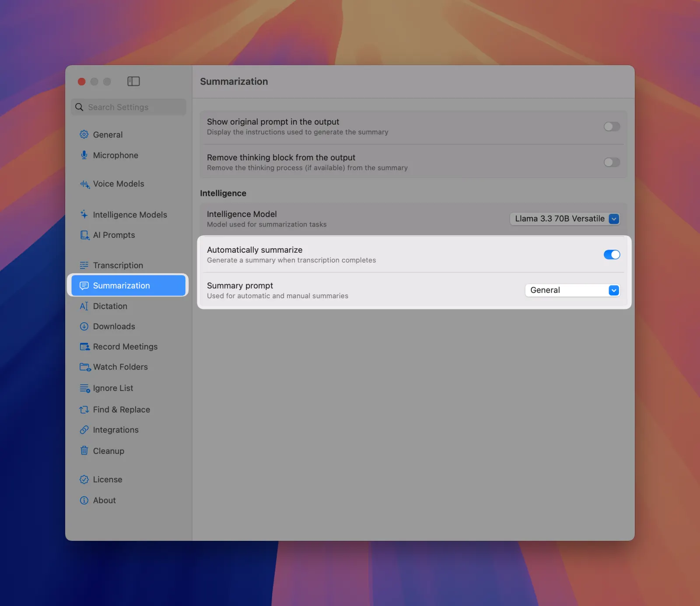Open General settings section
The height and width of the screenshot is (606, 700).
(x=129, y=135)
